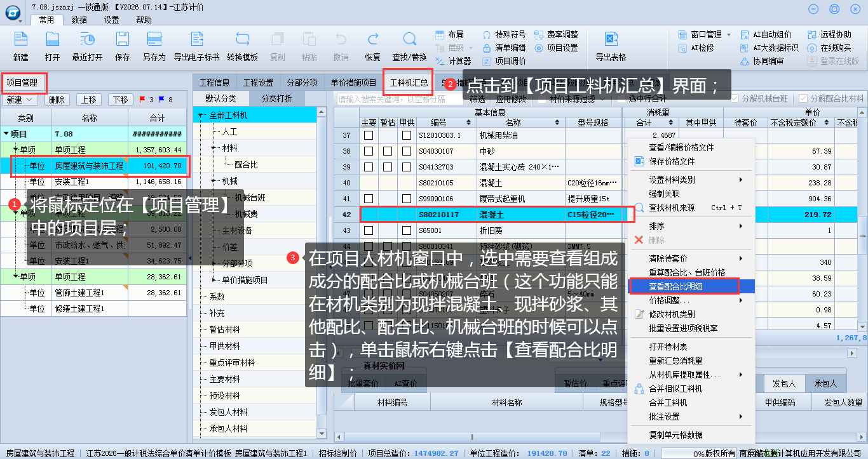The width and height of the screenshot is (868, 459).
Task: Click the 清单编辑 lock icon
Action: click(487, 48)
